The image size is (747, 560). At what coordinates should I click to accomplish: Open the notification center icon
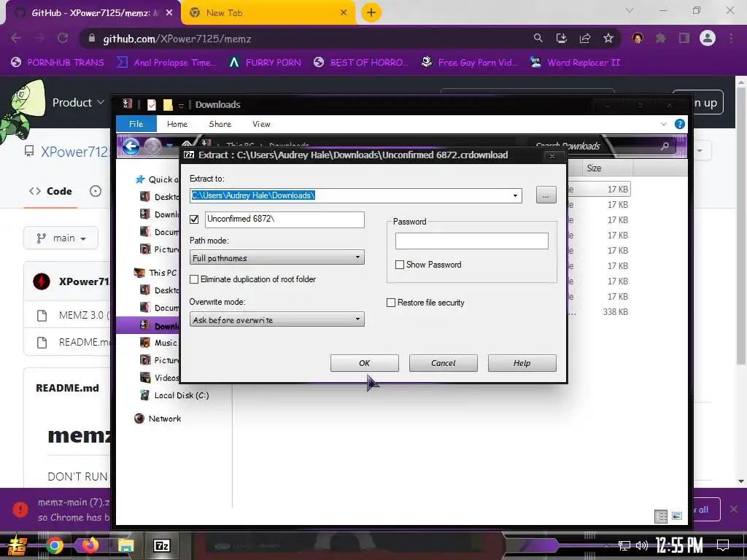723,545
